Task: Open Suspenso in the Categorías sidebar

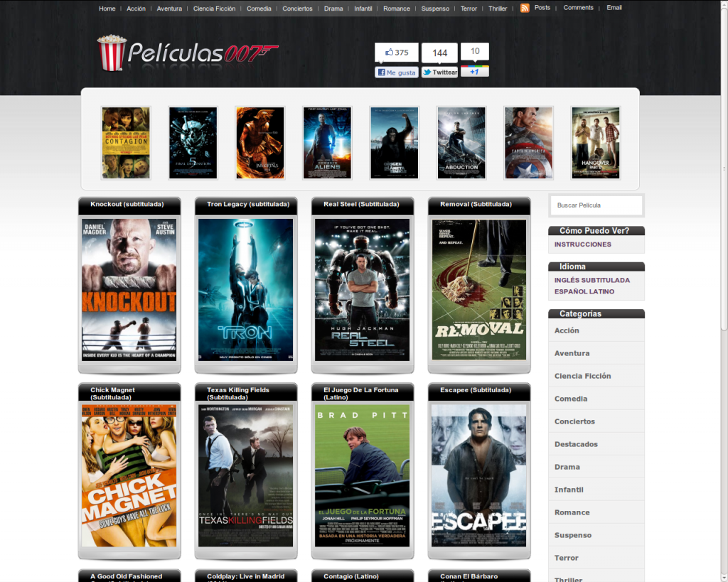Action: click(x=573, y=535)
